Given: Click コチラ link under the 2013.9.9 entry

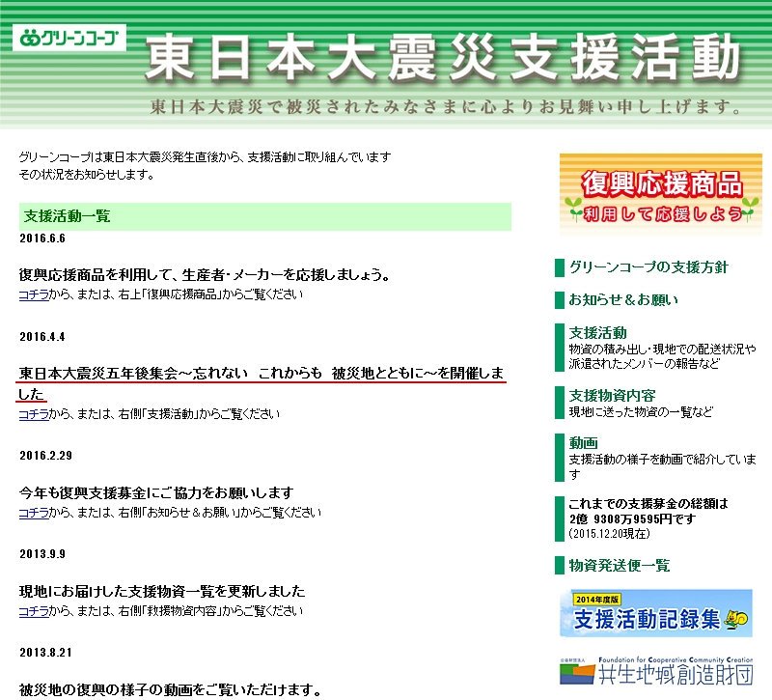Looking at the screenshot, I should click(x=34, y=611).
